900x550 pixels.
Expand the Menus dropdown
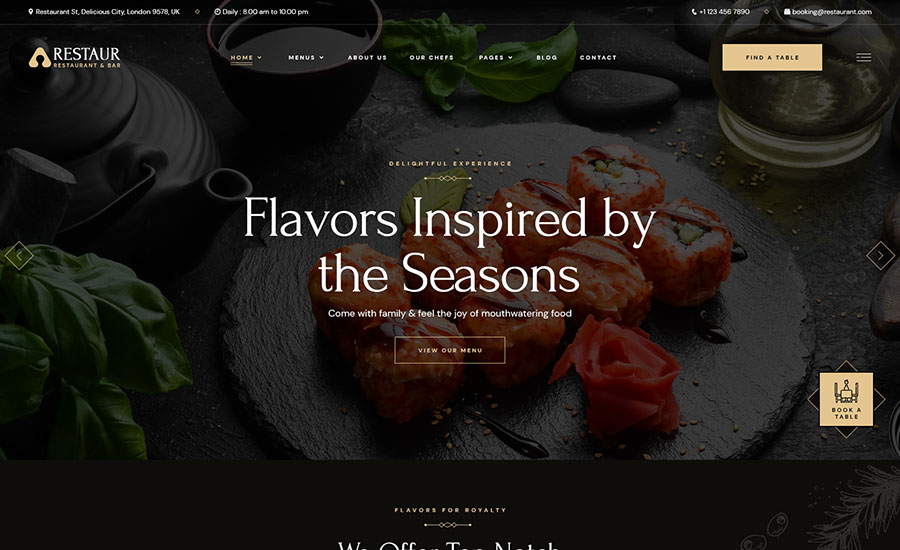[x=306, y=57]
